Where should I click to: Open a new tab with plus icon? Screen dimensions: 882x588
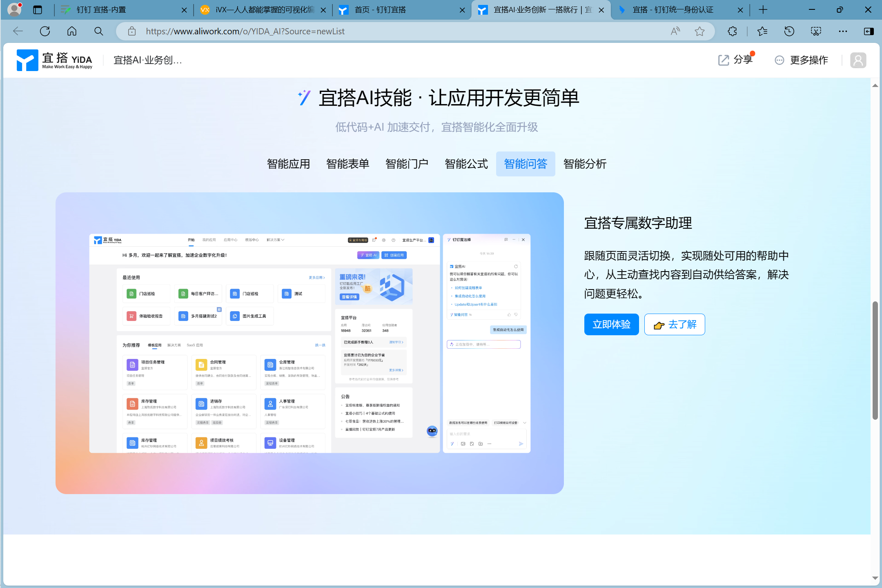coord(763,10)
